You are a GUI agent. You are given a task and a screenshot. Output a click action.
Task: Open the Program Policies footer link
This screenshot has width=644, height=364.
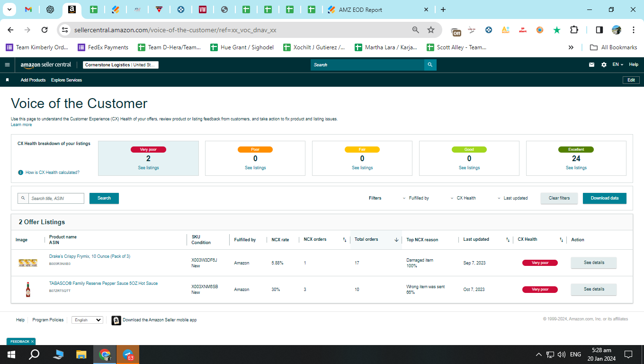[48, 320]
